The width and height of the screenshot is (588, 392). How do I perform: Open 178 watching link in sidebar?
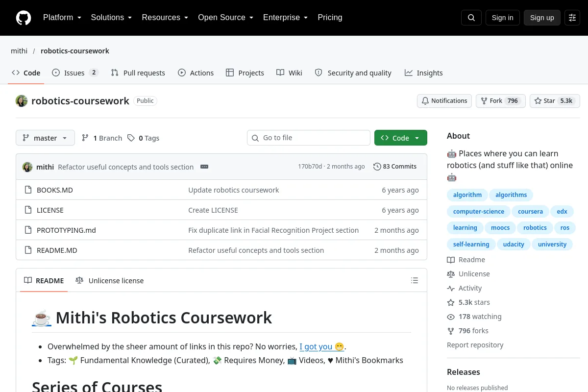(474, 317)
